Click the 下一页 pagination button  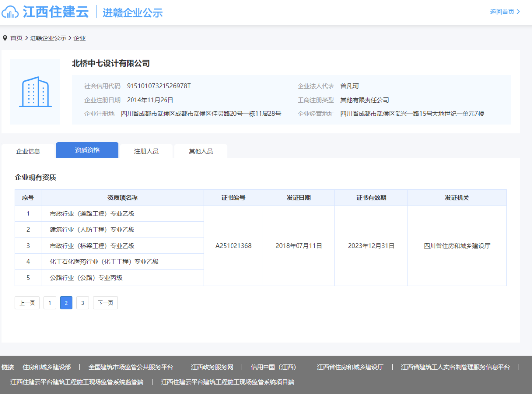point(105,303)
